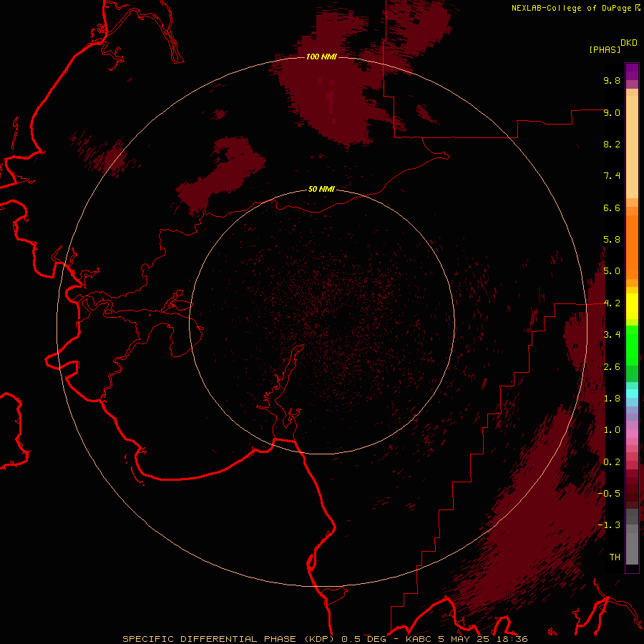Image resolution: width=644 pixels, height=644 pixels.
Task: Click the 9.8 scale value
Action: tap(612, 80)
